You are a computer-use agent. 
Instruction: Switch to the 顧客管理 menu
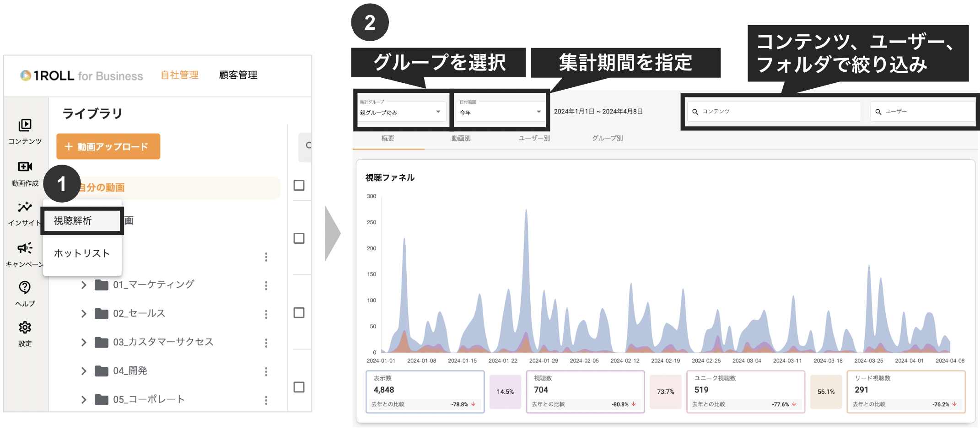(238, 75)
